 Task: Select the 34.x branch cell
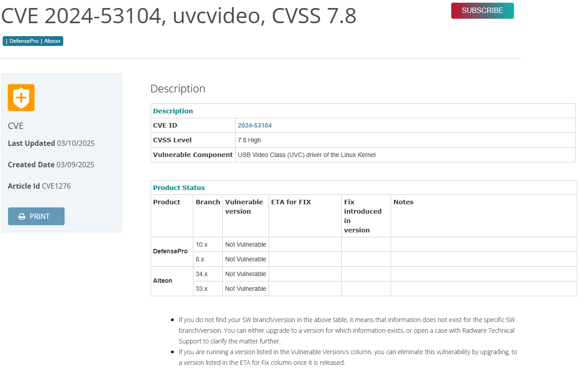point(208,274)
